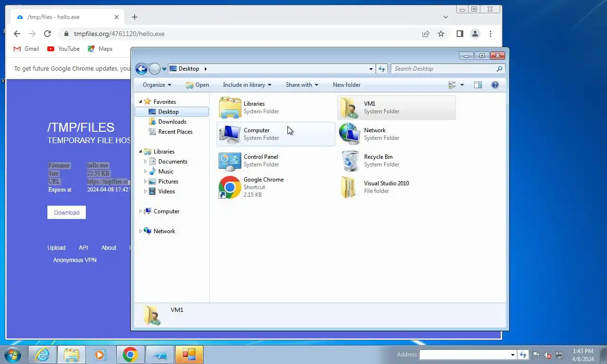The width and height of the screenshot is (607, 364).
Task: Open a new Chrome tab
Action: (135, 17)
